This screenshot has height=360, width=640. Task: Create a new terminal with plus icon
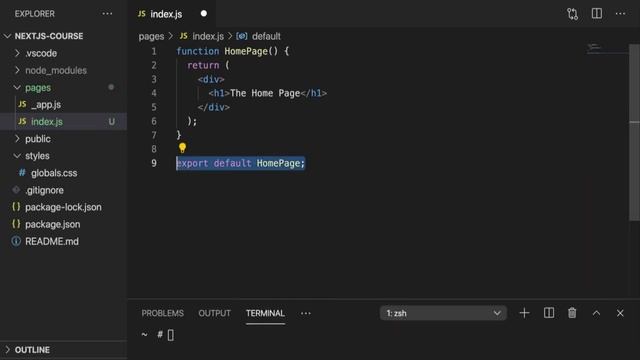tap(524, 313)
